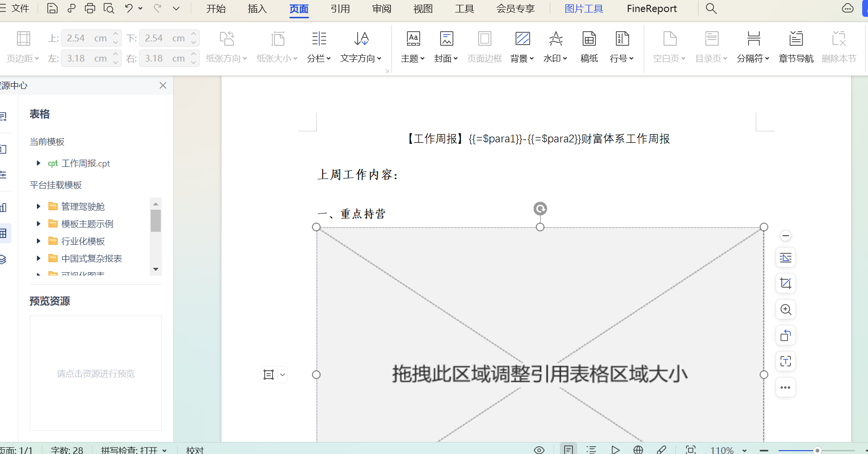Click the template list scrollbar down arrow
This screenshot has width=868, height=454.
point(155,269)
